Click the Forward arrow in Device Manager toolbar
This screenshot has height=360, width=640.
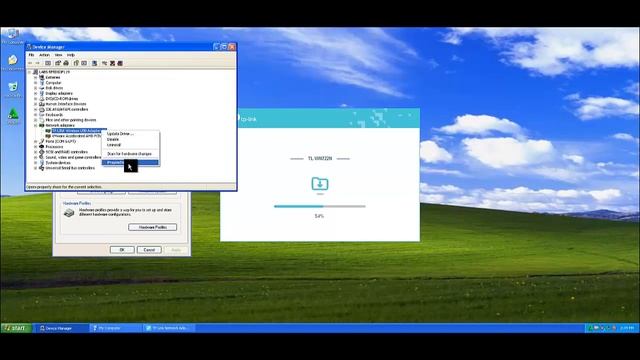point(38,63)
